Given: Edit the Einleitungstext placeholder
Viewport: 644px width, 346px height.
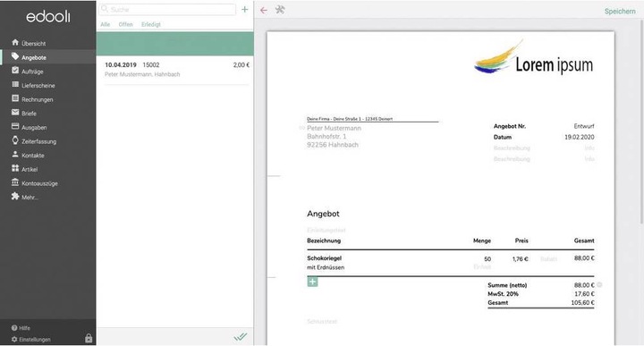Looking at the screenshot, I should (326, 231).
